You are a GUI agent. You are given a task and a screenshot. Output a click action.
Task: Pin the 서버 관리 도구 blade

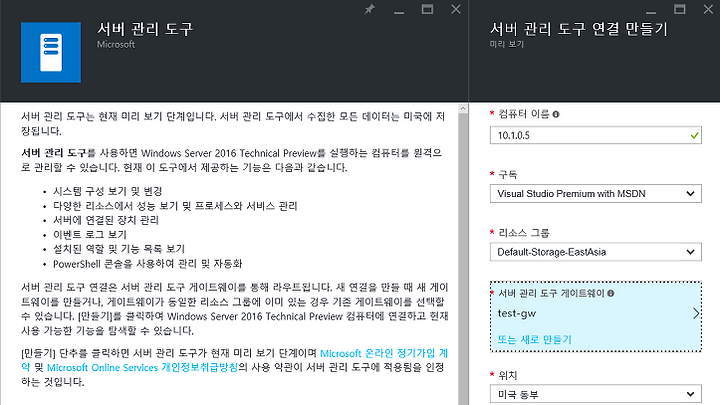(369, 9)
